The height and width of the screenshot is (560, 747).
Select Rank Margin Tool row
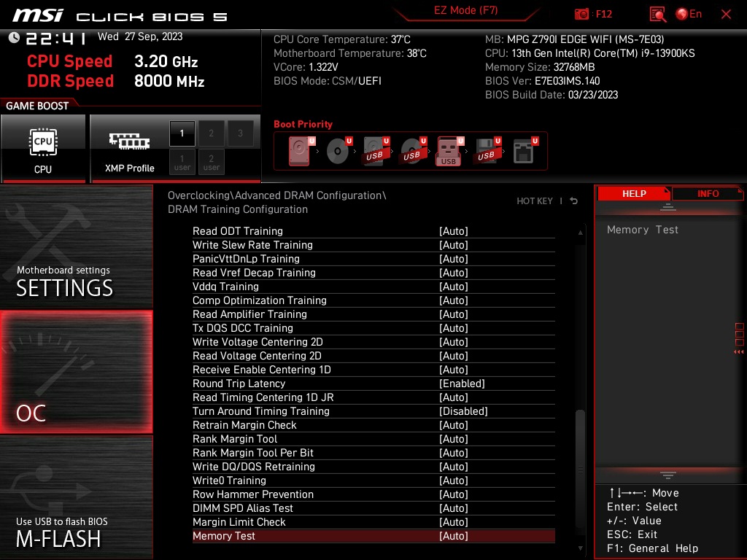pos(373,438)
